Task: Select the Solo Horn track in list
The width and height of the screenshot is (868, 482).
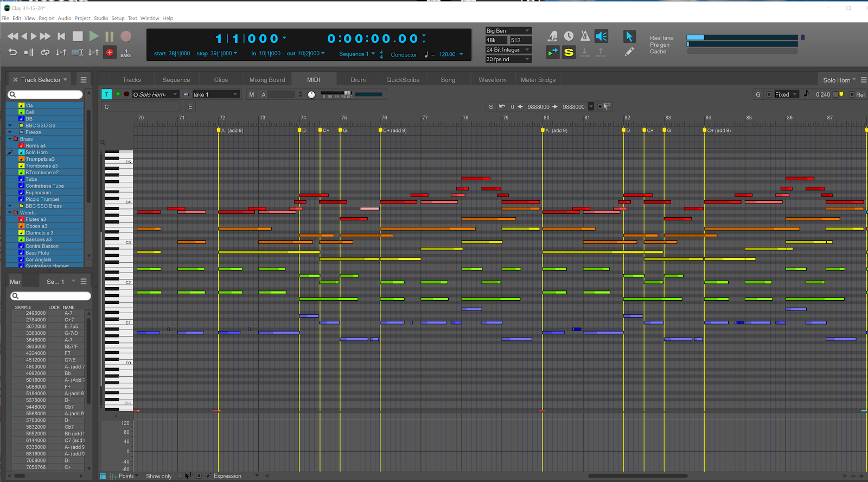Action: (44, 153)
